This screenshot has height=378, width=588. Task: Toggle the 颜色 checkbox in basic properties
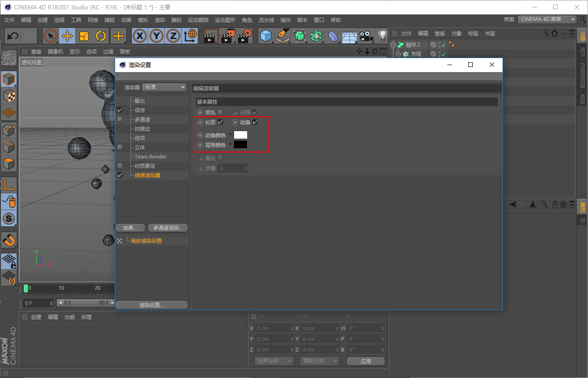pos(221,112)
